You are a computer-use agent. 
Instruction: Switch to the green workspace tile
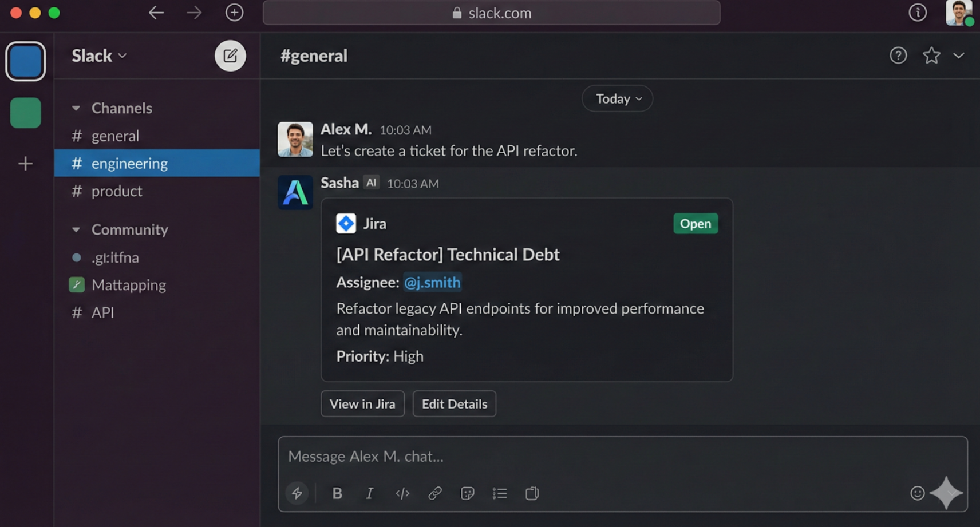click(x=26, y=113)
